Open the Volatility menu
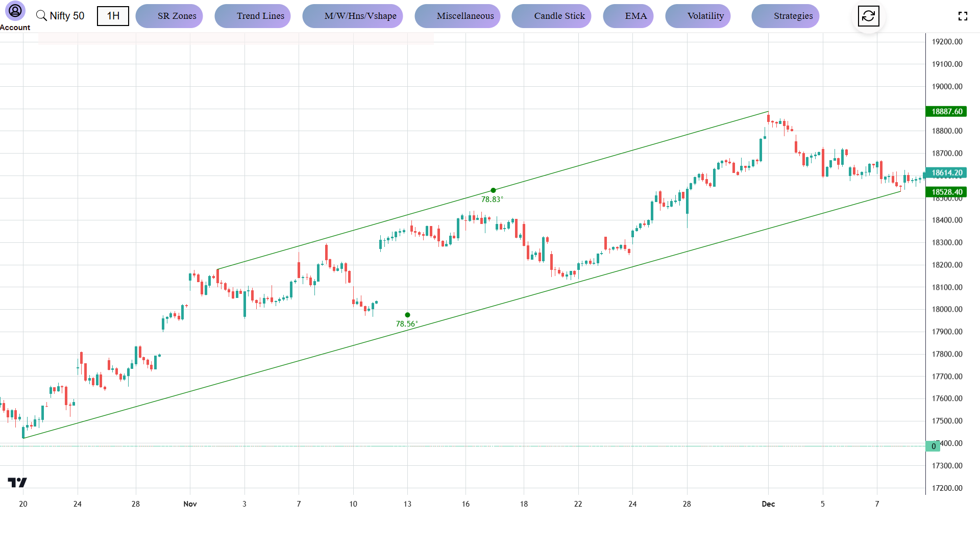This screenshot has height=551, width=980. [x=705, y=16]
